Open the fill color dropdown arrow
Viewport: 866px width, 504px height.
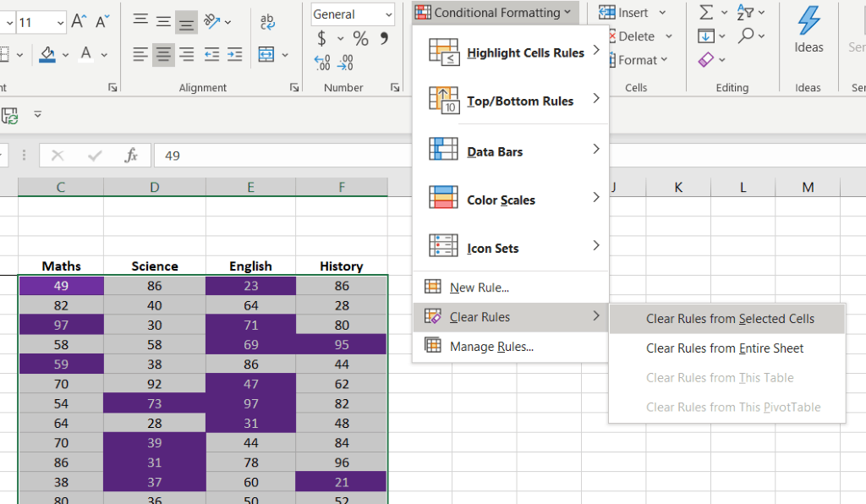(65, 55)
